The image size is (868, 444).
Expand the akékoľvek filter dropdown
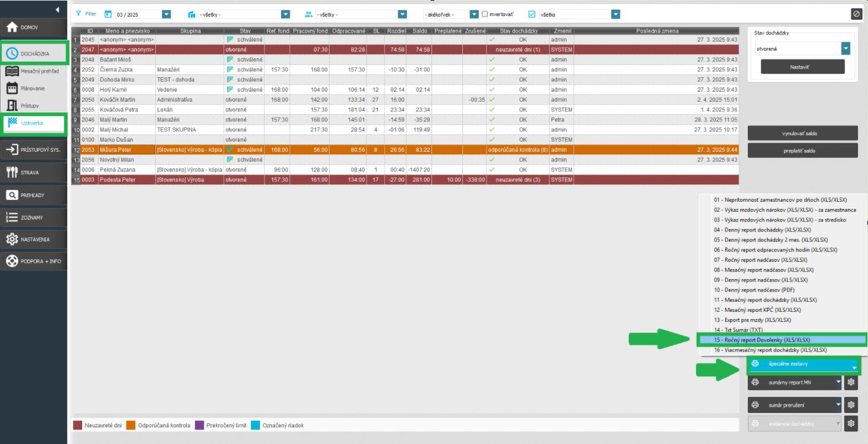pyautogui.click(x=474, y=14)
